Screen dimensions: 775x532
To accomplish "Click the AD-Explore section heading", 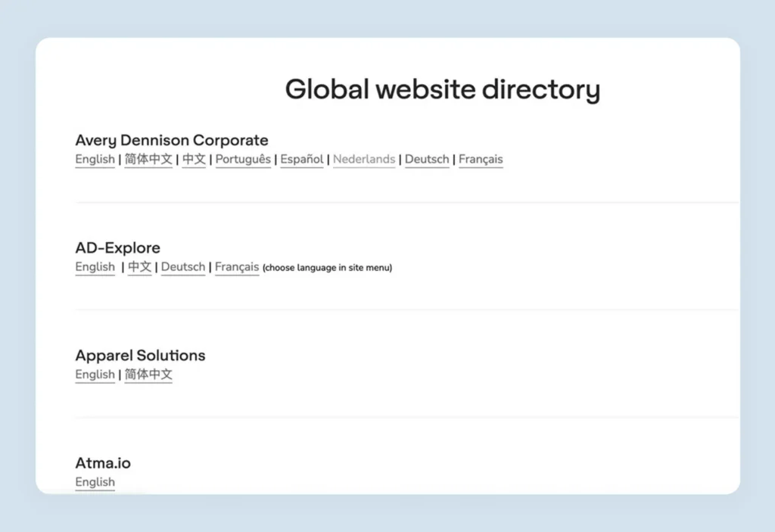I will 117,247.
